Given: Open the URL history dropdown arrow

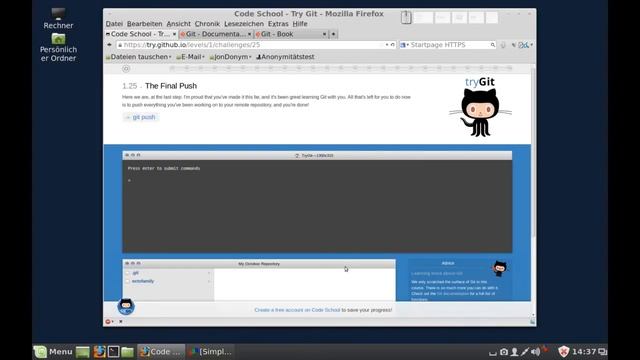Looking at the screenshot, I should point(387,45).
